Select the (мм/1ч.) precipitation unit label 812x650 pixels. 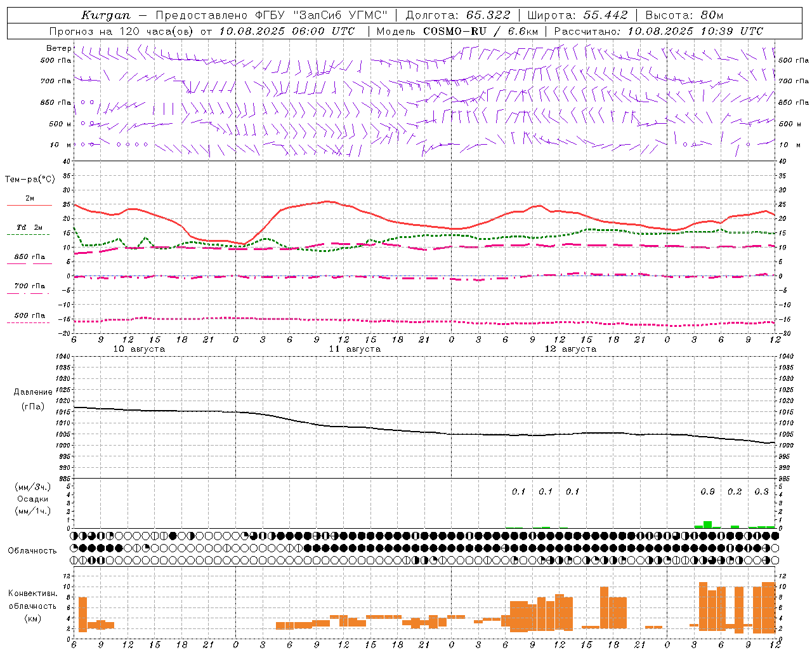(33, 511)
